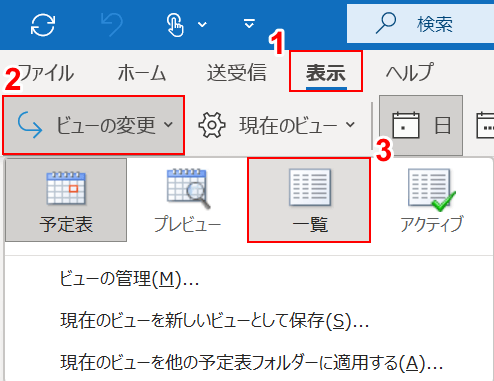Click the partially visible calendar view icon after 日

485,125
